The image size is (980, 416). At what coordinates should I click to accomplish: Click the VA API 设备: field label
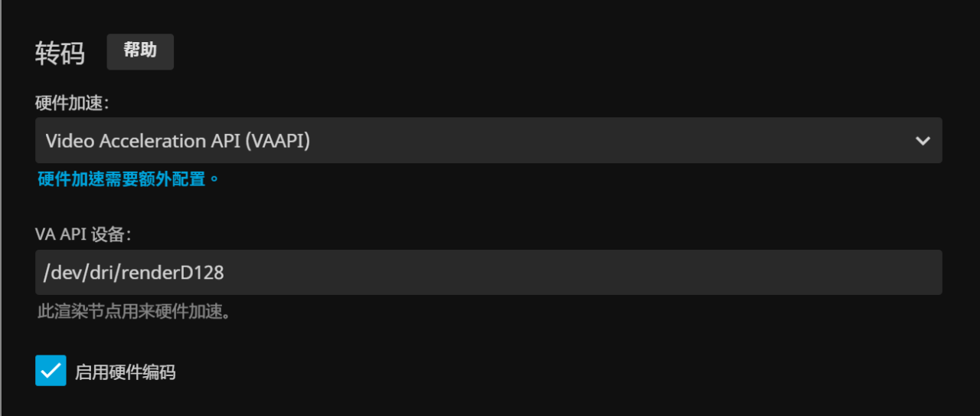coord(83,234)
